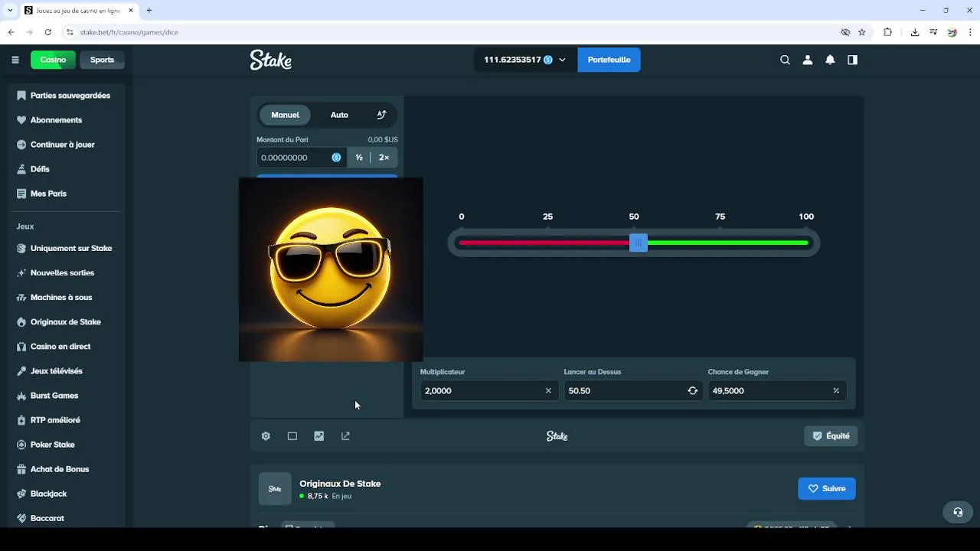Screen dimensions: 980x551
Task: Halve the bet with ½ button
Action: point(358,158)
